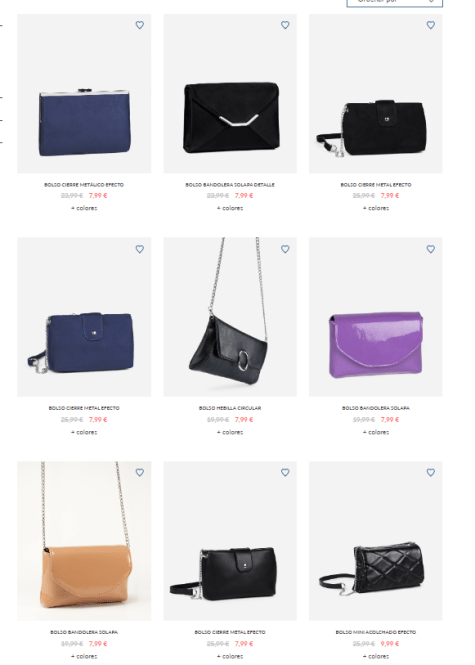Image resolution: width=475 pixels, height=665 pixels.
Task: Wishlist heart for circular buckle bag
Action: (285, 249)
